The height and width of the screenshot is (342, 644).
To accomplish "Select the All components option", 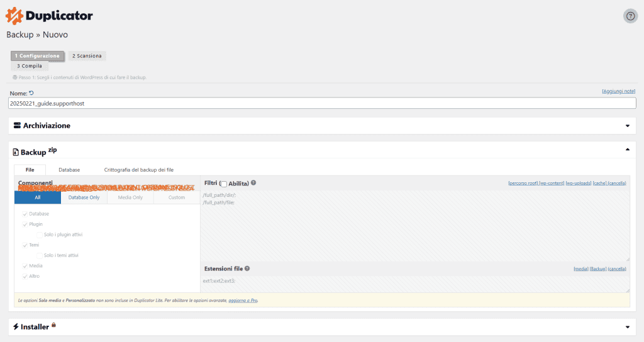I will pos(38,197).
